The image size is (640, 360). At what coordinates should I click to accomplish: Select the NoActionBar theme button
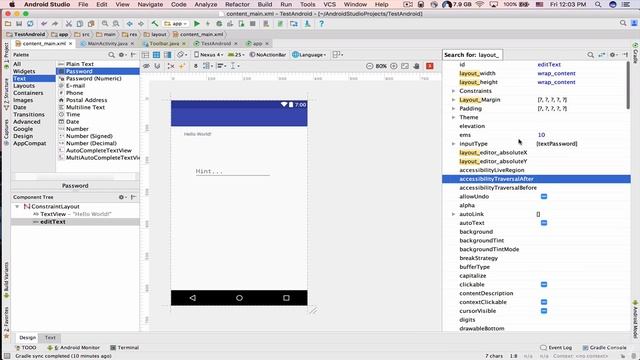268,55
